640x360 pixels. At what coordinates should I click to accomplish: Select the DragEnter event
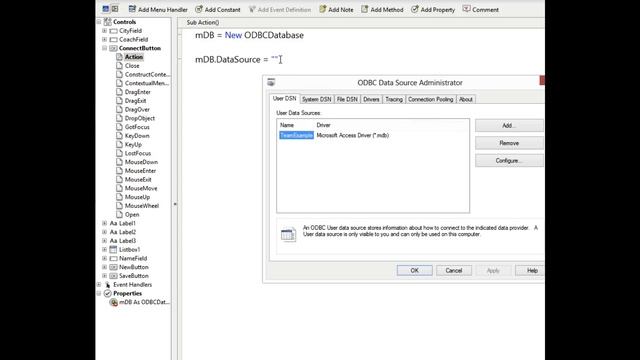click(138, 92)
